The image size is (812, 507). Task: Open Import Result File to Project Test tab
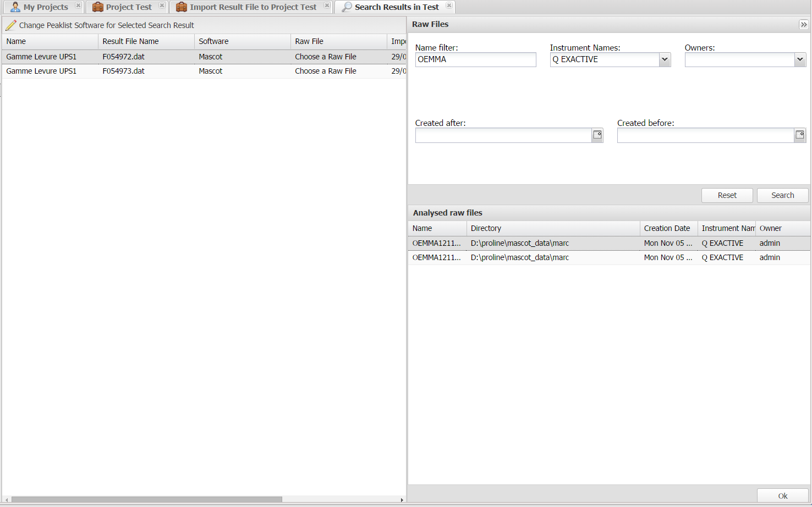click(x=253, y=7)
